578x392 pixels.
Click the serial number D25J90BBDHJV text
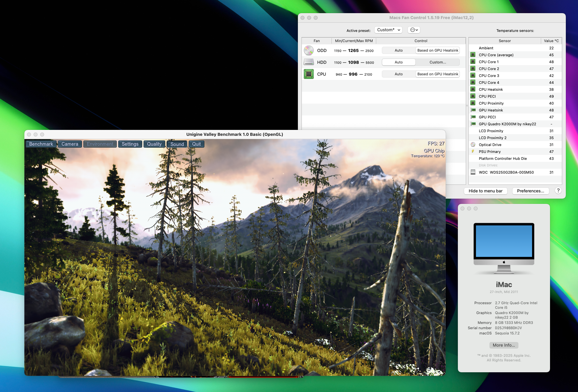pos(509,328)
